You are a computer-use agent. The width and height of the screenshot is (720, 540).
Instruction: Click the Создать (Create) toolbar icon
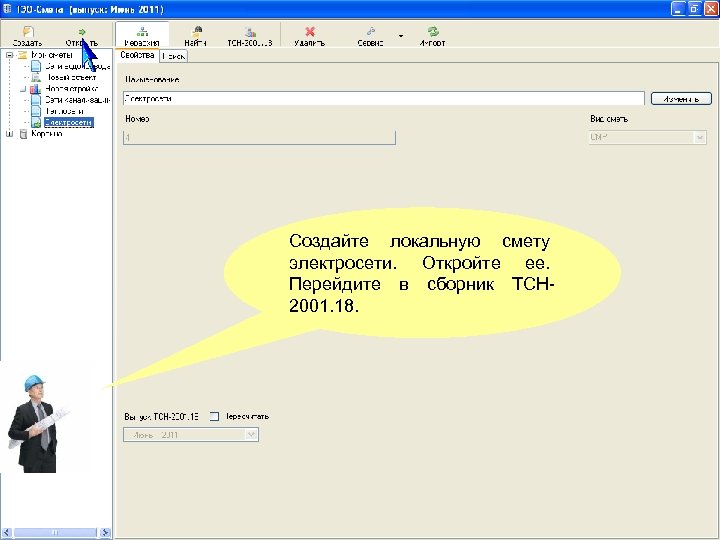point(27,32)
